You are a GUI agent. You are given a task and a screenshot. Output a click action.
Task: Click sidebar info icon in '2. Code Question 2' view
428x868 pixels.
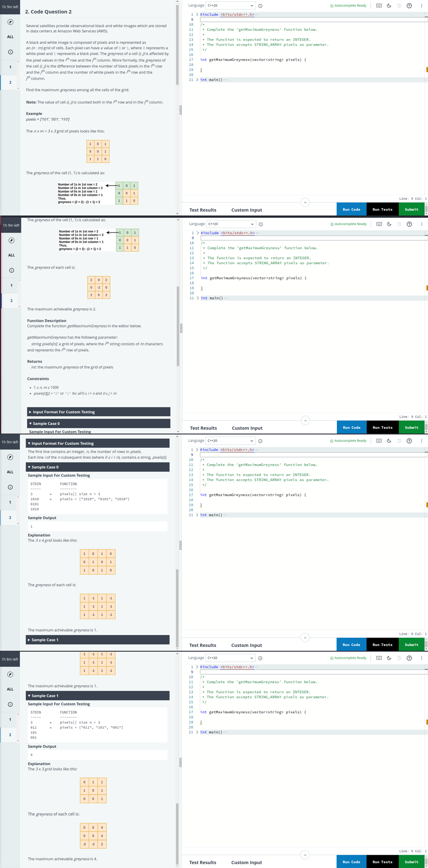pos(10,52)
